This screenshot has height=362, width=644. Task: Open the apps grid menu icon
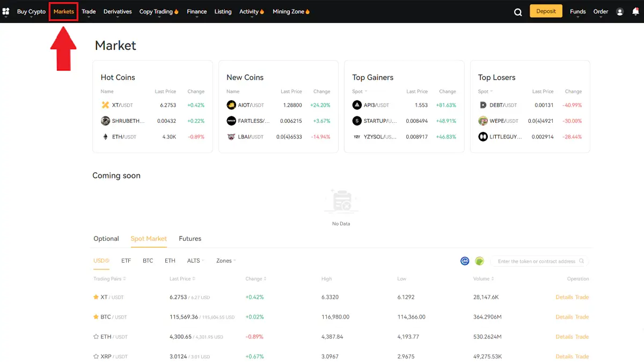coord(6,11)
